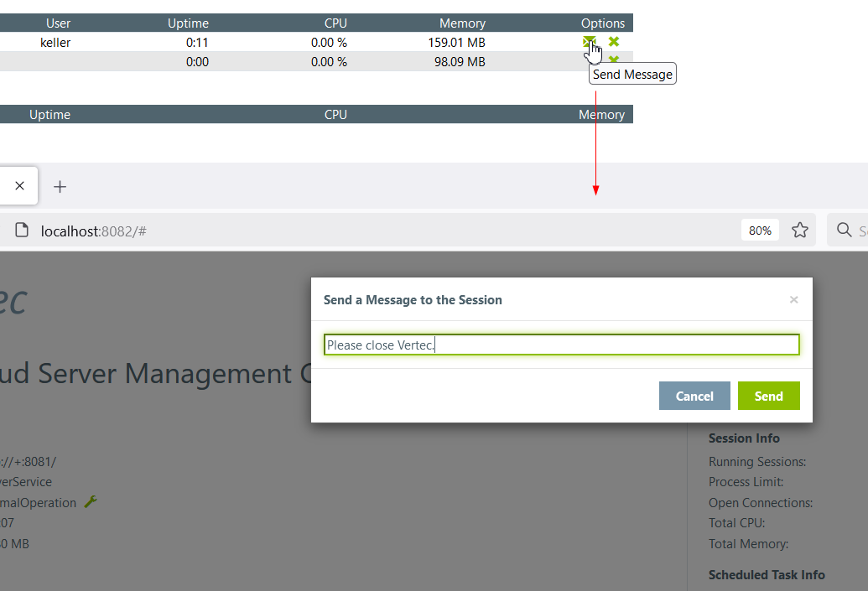Viewport: 868px width, 591px height.
Task: Open a new browser tab with plus
Action: (x=60, y=187)
